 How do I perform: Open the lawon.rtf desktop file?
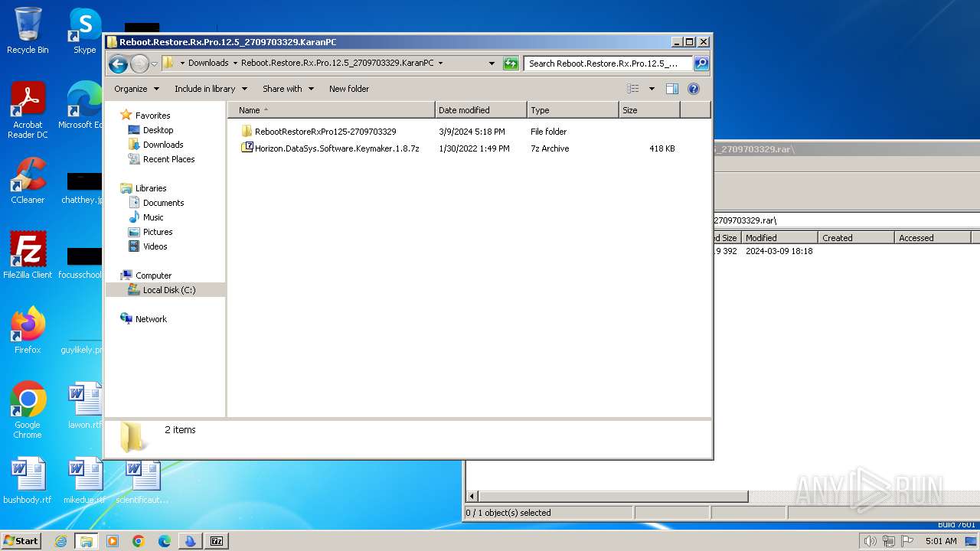pyautogui.click(x=85, y=406)
